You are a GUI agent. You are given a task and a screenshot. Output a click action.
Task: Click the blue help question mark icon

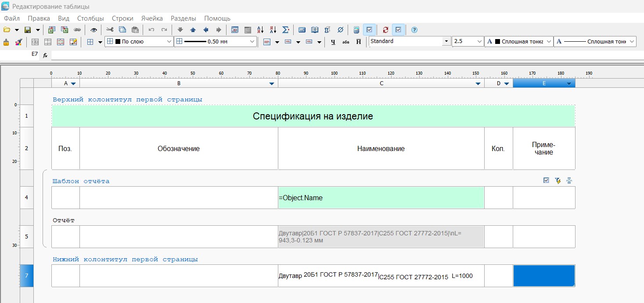[414, 30]
